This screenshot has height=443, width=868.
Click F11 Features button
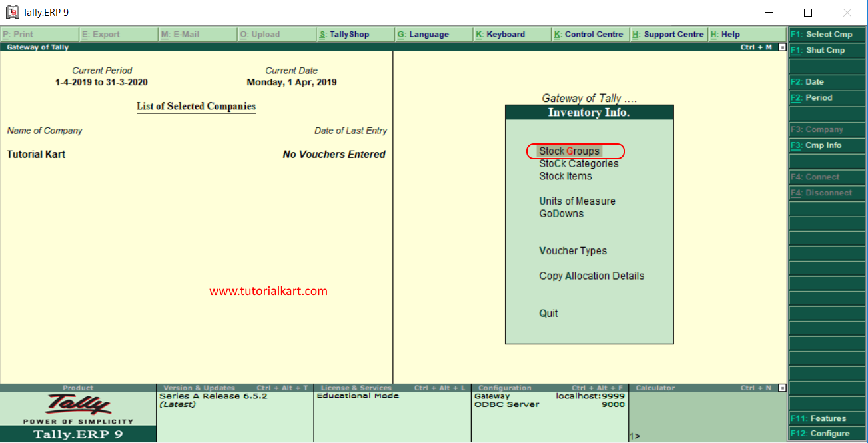(x=828, y=419)
